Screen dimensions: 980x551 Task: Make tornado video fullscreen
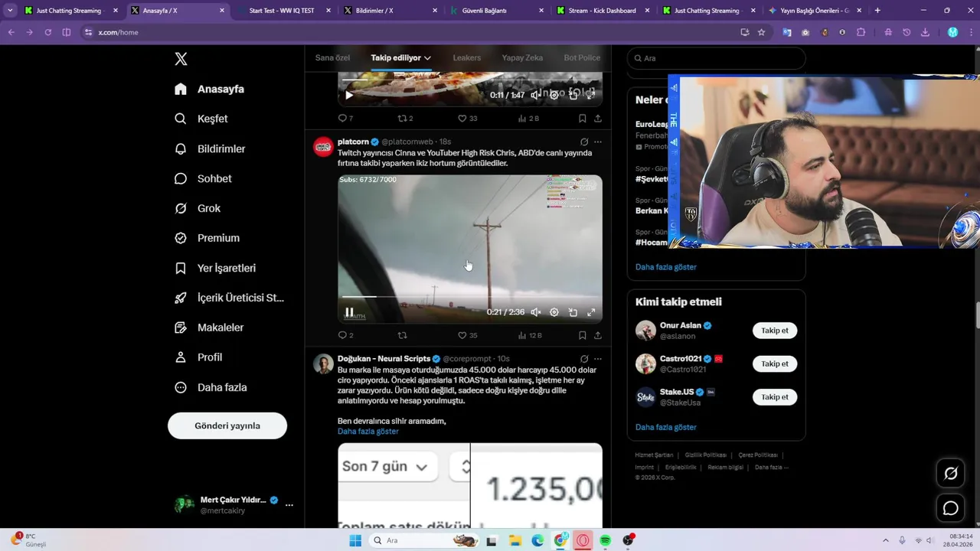[x=591, y=312]
